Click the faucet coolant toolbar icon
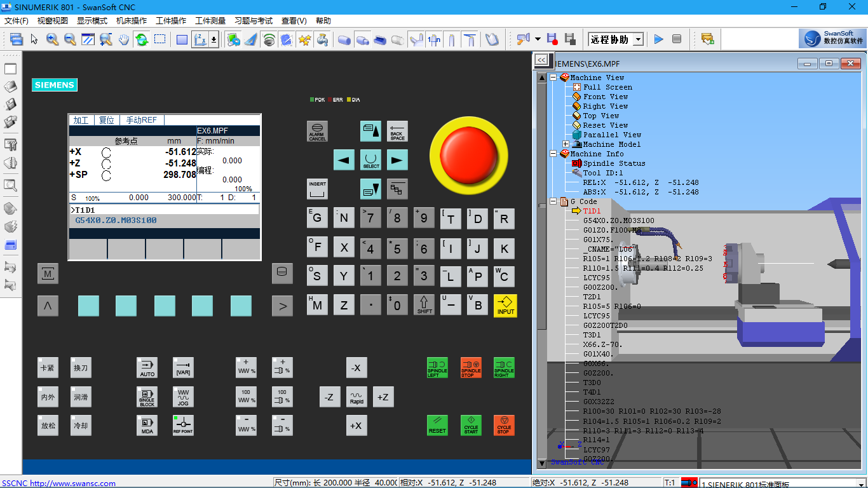The width and height of the screenshot is (868, 488). (x=323, y=39)
